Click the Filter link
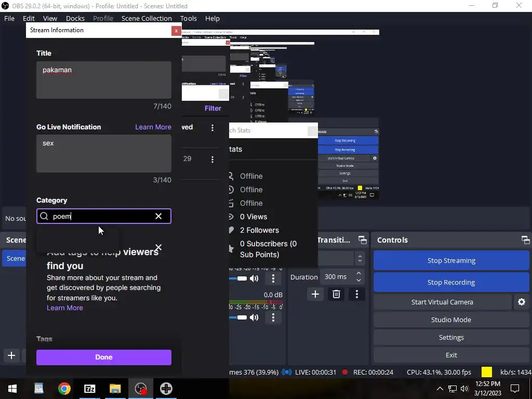The width and height of the screenshot is (532, 399). (212, 108)
